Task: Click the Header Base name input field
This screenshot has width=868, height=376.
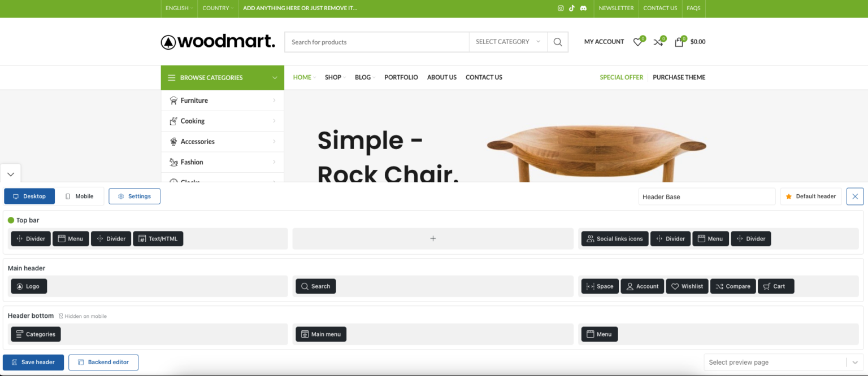Action: 706,196
